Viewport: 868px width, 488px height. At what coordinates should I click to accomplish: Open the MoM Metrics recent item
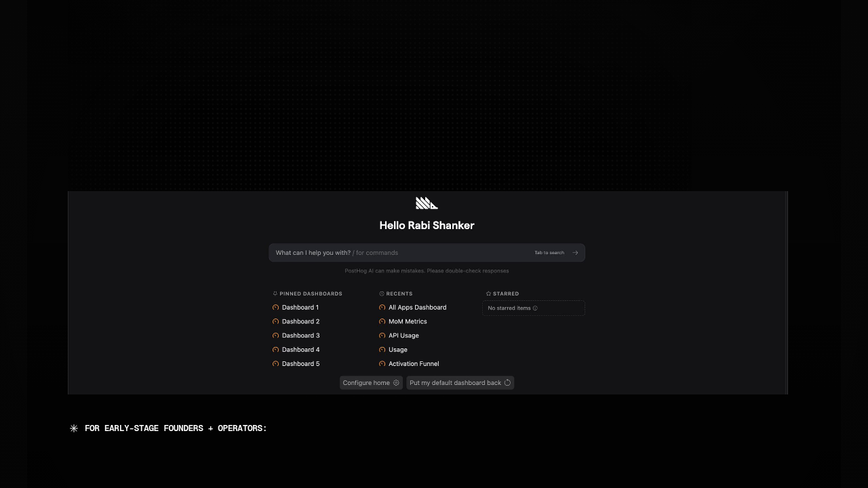(408, 322)
